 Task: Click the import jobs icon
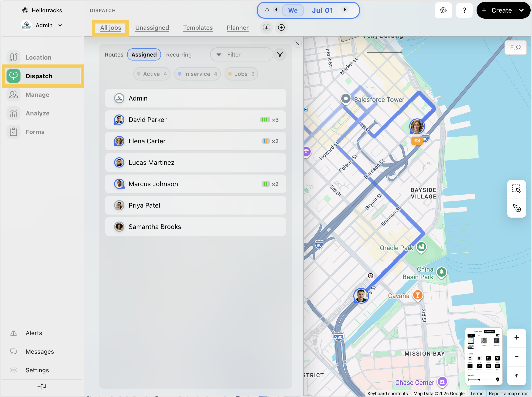(266, 28)
